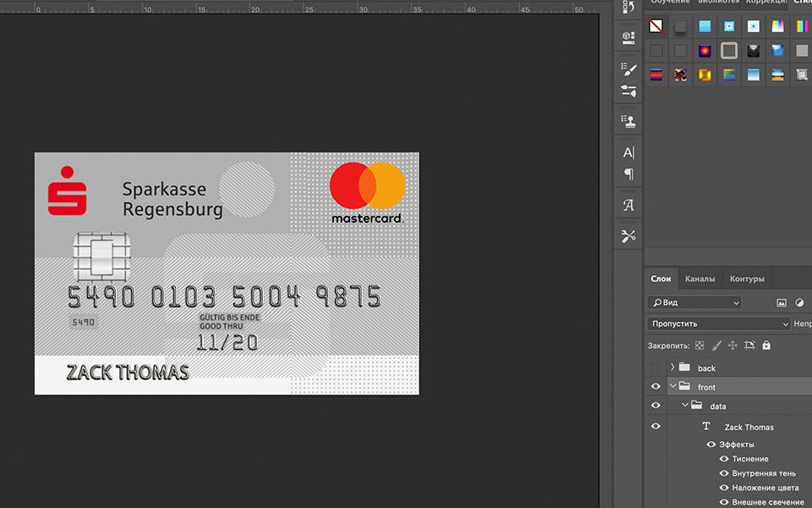Filter layers by pixel layers icon
The width and height of the screenshot is (812, 508).
pyautogui.click(x=782, y=303)
